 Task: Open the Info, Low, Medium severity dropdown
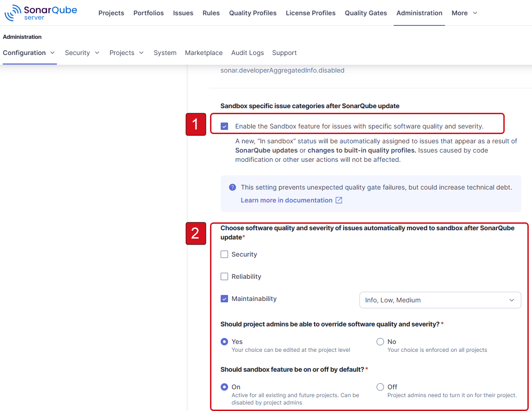coord(439,300)
